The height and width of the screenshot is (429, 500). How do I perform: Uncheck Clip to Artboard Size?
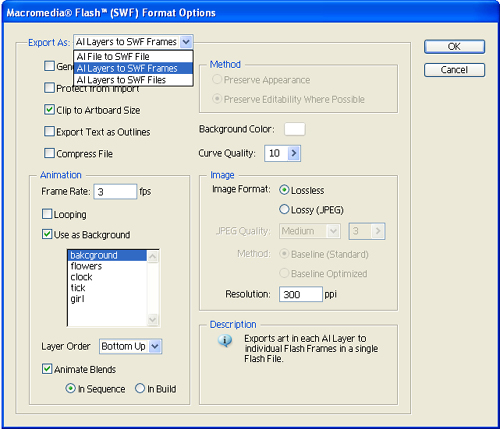point(49,110)
